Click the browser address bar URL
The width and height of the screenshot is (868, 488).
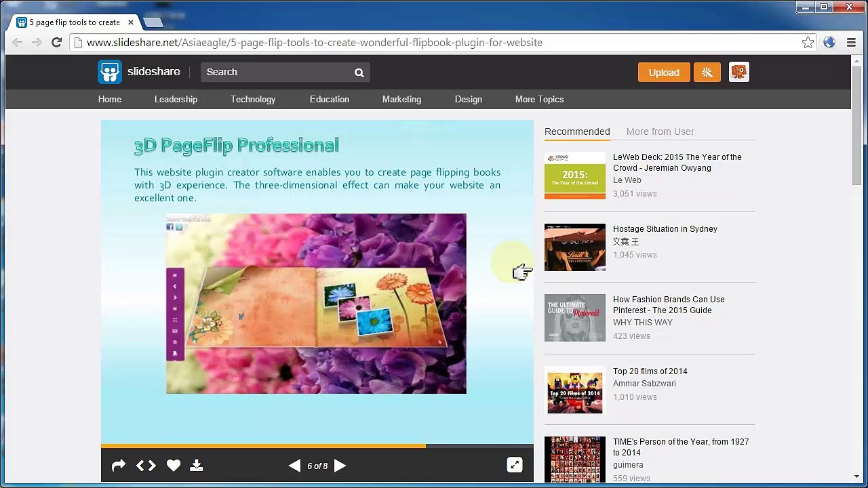coord(315,43)
